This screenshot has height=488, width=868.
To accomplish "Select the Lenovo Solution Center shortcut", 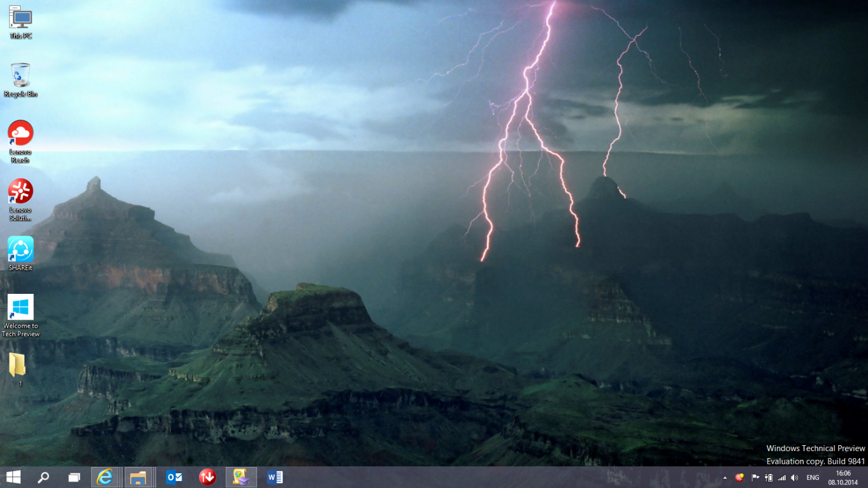I will [x=21, y=199].
